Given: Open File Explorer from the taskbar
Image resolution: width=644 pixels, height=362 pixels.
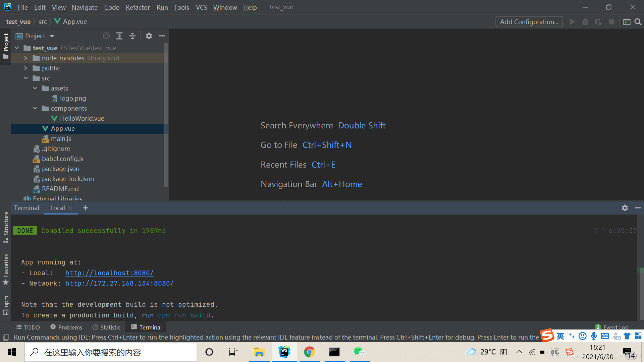Looking at the screenshot, I should pos(259,352).
